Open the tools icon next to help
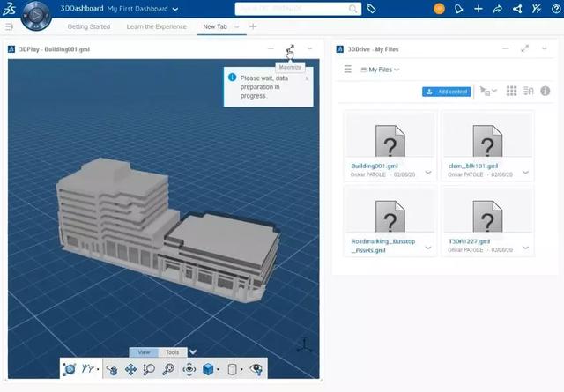The width and height of the screenshot is (564, 392). [537, 9]
